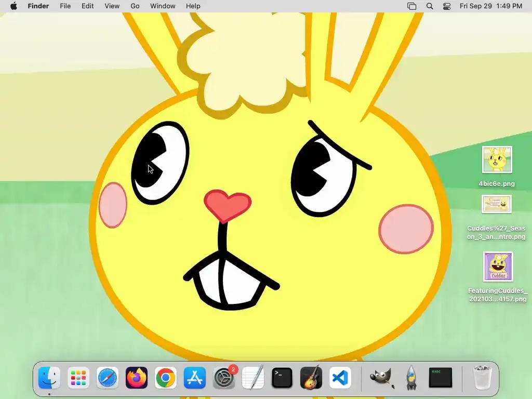The image size is (532, 399).
Task: Launch Safari from the Dock
Action: pyautogui.click(x=108, y=378)
